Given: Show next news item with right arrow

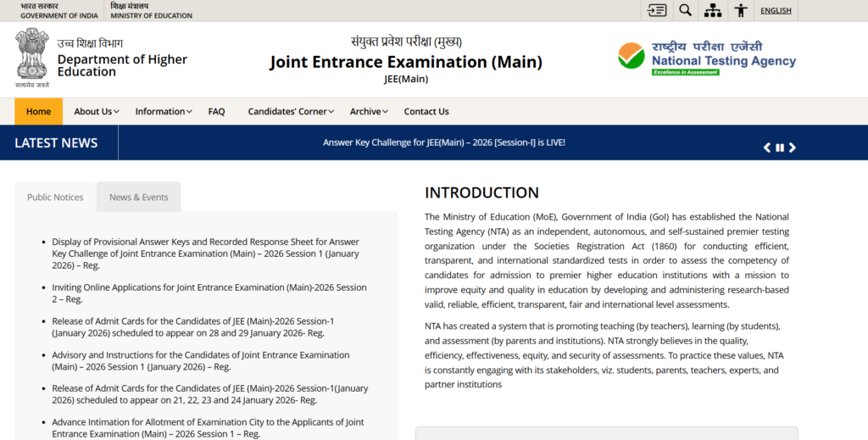Looking at the screenshot, I should point(793,148).
